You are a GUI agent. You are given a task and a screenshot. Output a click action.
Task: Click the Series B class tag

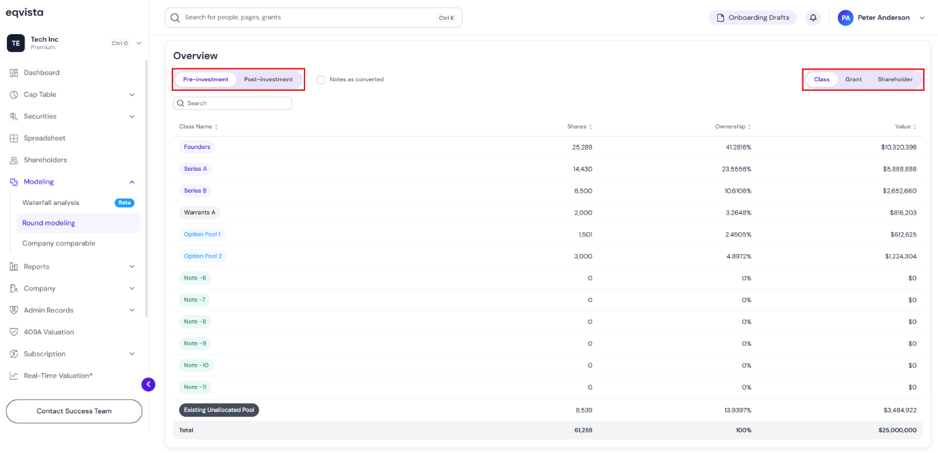[196, 191]
